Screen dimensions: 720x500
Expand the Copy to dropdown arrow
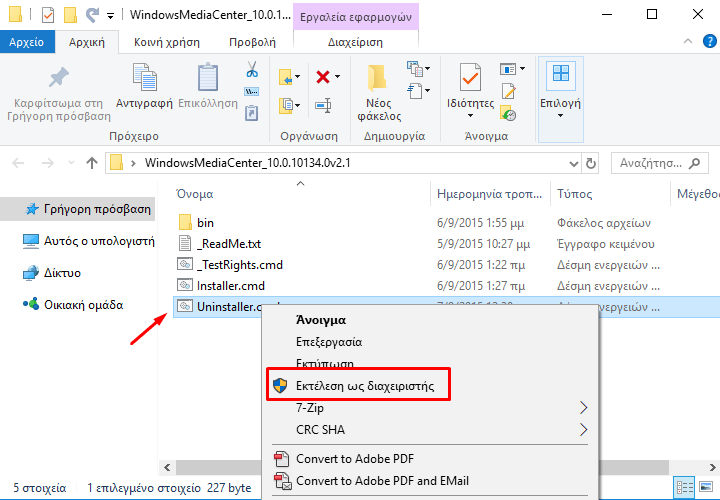pyautogui.click(x=297, y=106)
